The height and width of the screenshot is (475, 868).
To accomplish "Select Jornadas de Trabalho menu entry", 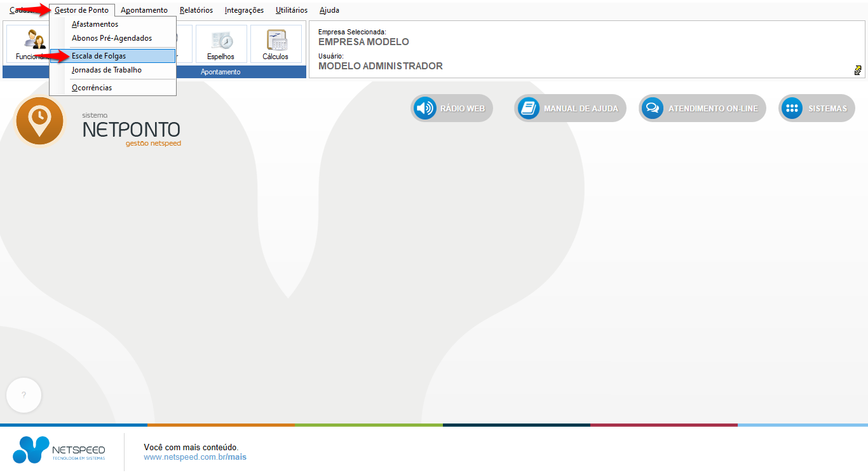I will coord(112,70).
